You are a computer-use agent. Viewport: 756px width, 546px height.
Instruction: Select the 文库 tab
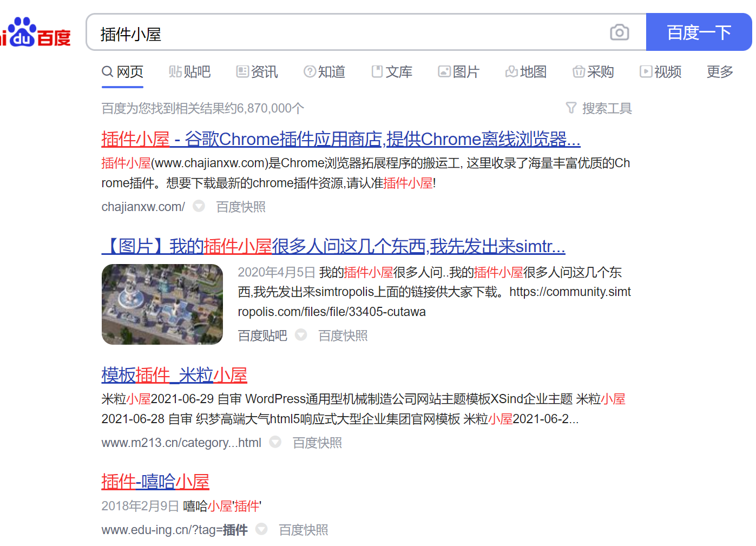pyautogui.click(x=392, y=71)
